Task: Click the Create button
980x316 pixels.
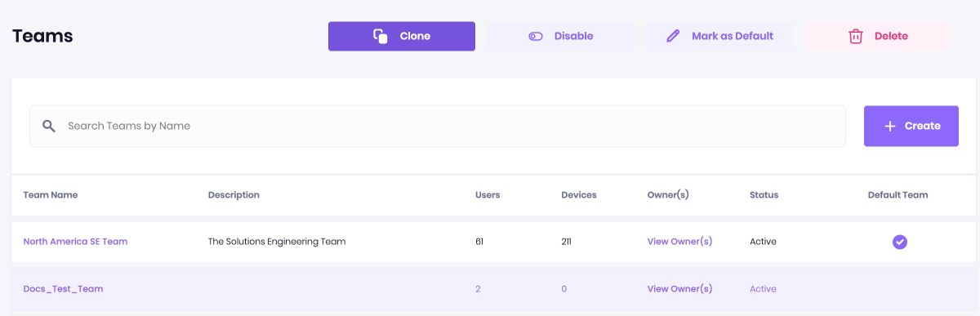Action: (911, 126)
